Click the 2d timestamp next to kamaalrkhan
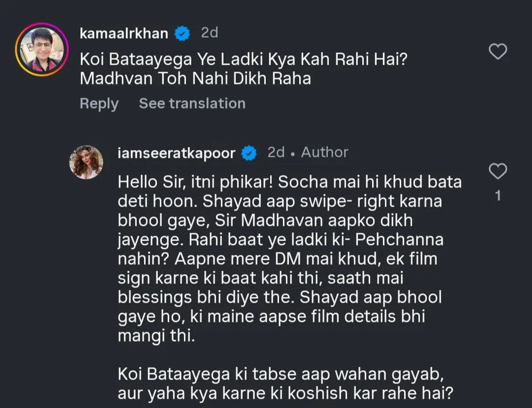The image size is (532, 408). click(x=209, y=33)
